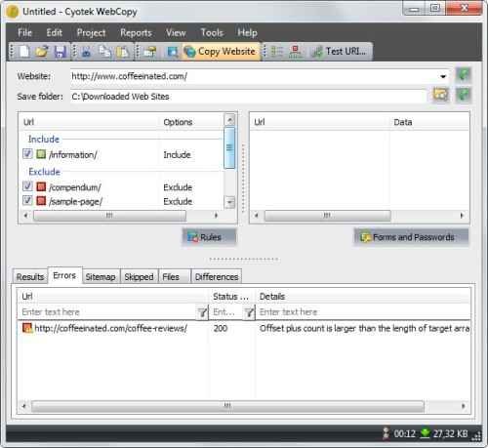Click the Status filter text box
The height and width of the screenshot is (448, 488).
(x=226, y=312)
